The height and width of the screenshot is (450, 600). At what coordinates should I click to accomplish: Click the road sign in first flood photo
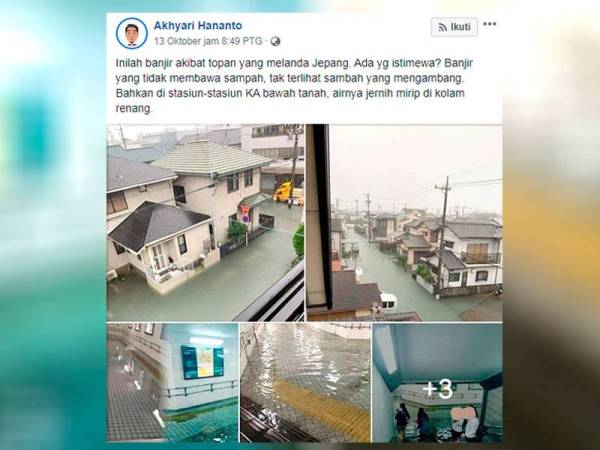(245, 214)
